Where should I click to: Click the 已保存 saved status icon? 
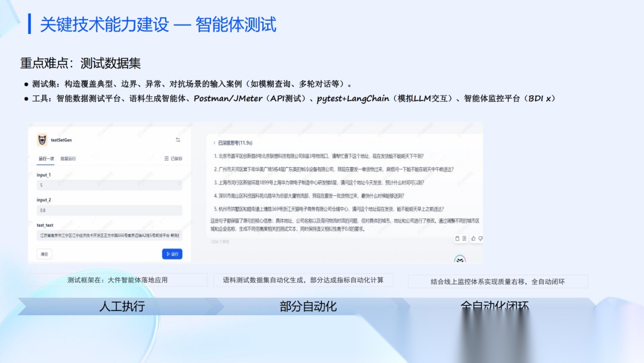166,158
